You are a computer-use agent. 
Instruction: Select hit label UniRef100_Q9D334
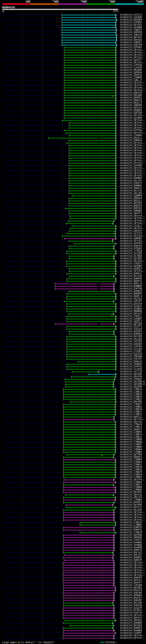click(x=131, y=93)
